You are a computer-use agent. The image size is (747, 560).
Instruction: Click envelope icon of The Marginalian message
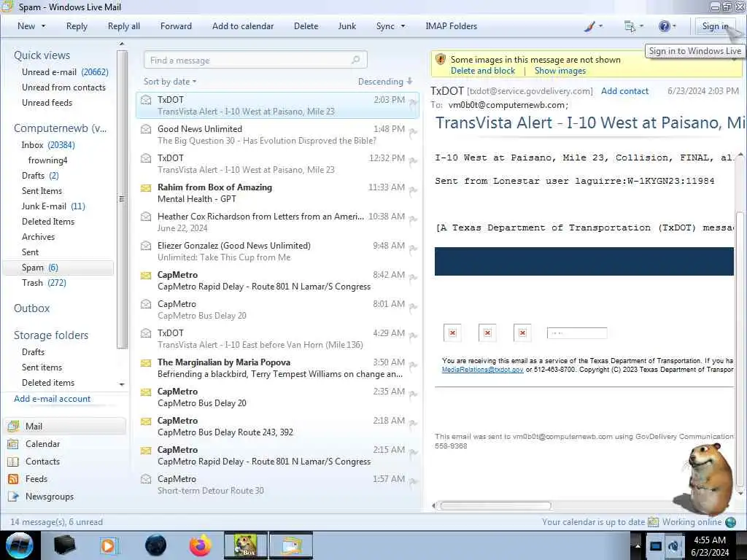click(x=146, y=363)
